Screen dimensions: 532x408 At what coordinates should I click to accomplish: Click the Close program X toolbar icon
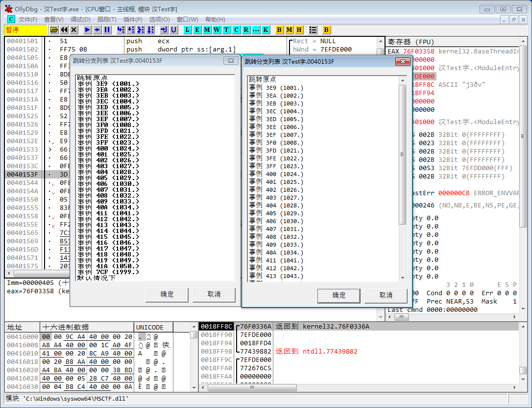(x=73, y=30)
